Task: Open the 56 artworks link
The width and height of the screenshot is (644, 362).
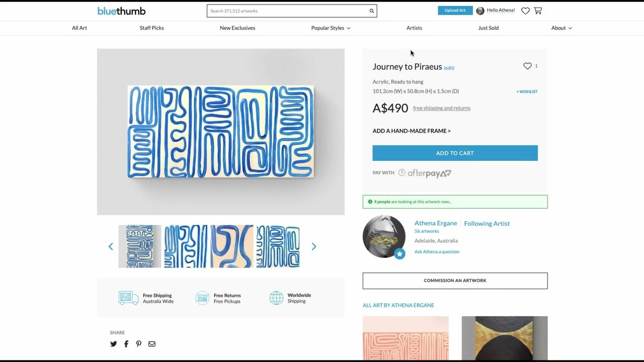Action: click(x=427, y=231)
